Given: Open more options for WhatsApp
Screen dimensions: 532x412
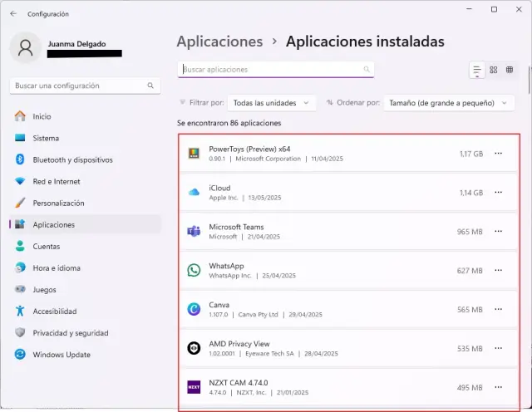Looking at the screenshot, I should click(499, 270).
